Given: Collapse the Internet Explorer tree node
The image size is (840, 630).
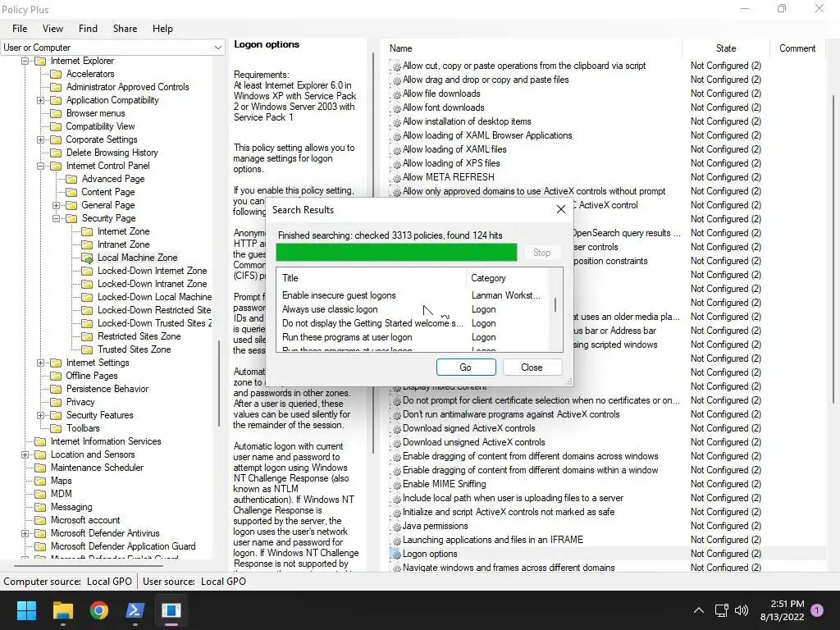Looking at the screenshot, I should tap(25, 61).
